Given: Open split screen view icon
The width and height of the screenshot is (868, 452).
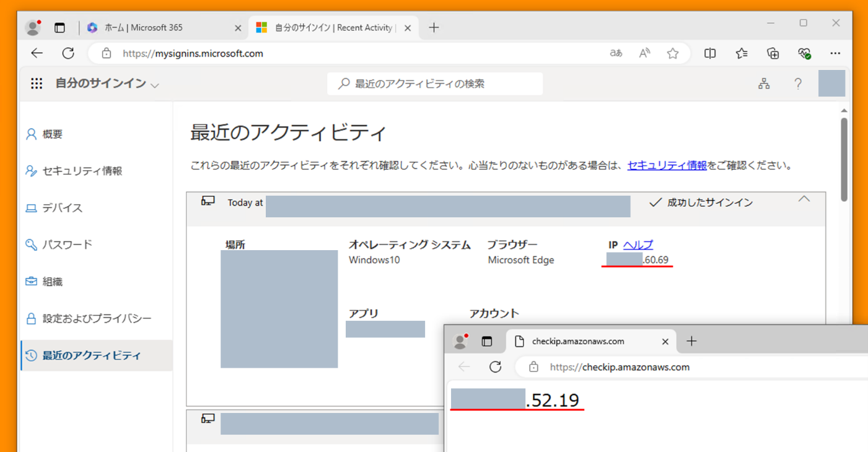Looking at the screenshot, I should click(710, 53).
